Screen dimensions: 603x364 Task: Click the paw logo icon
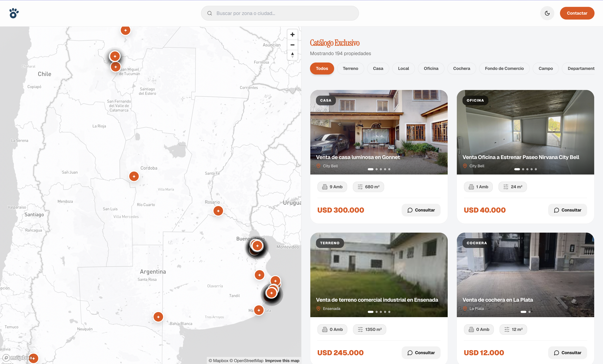[x=14, y=13]
